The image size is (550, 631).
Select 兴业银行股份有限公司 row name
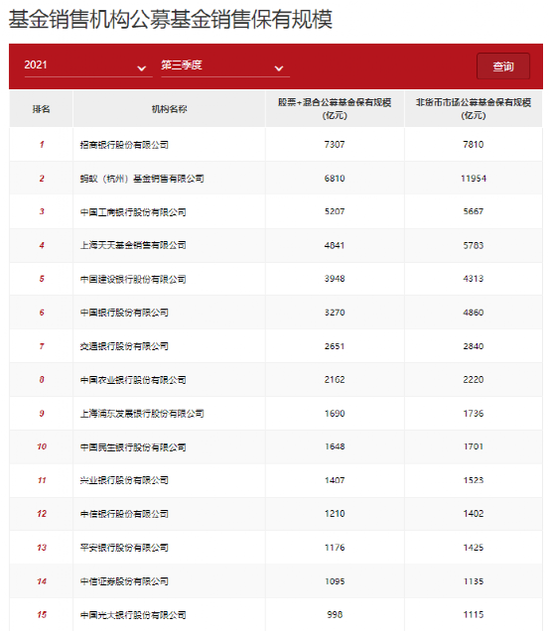coord(124,480)
